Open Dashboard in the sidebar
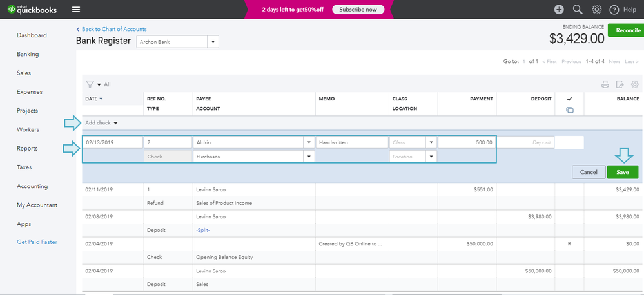The image size is (644, 295). click(32, 35)
